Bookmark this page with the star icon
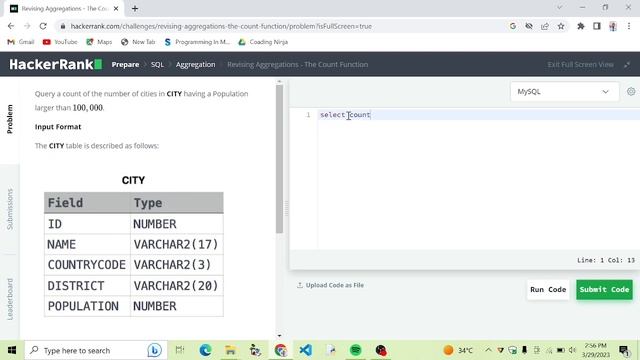640x360 pixels. click(561, 26)
